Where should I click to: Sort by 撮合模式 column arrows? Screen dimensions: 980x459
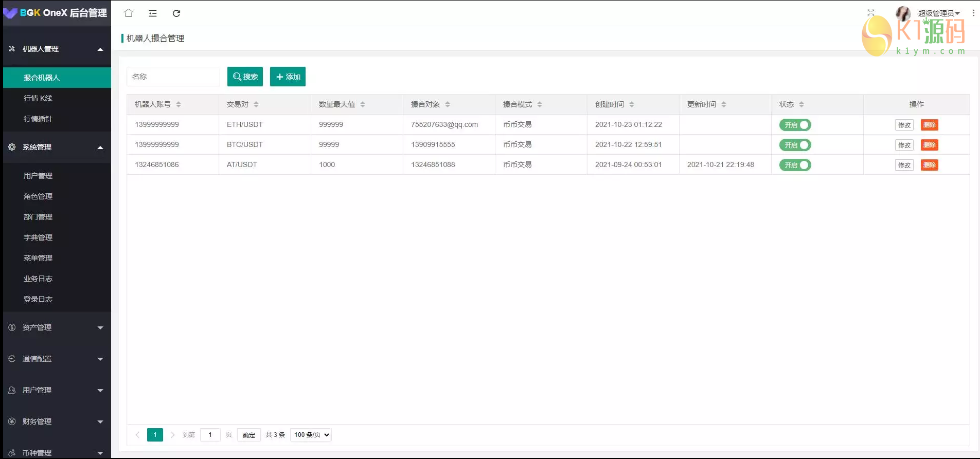tap(540, 104)
